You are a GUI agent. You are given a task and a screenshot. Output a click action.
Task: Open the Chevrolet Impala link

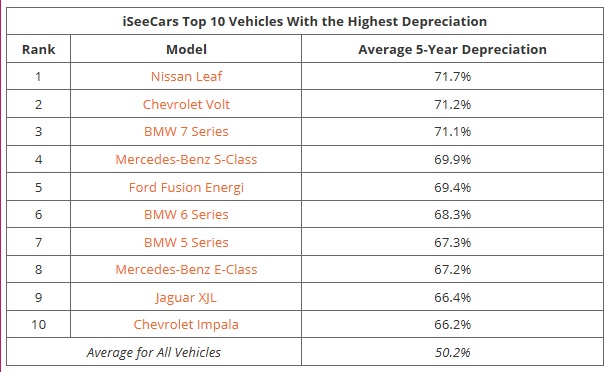tap(186, 324)
